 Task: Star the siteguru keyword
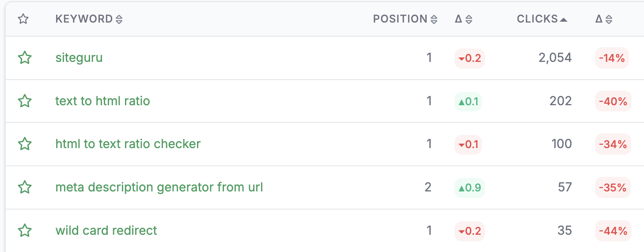(x=25, y=58)
